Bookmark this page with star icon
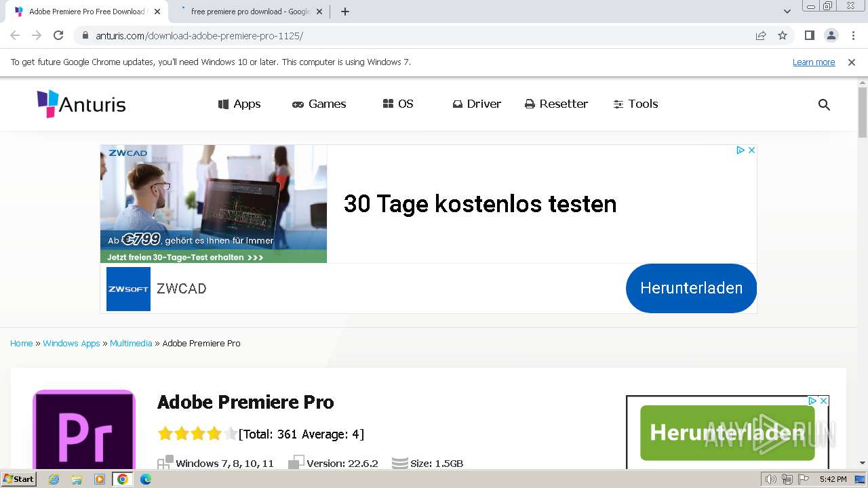Image resolution: width=868 pixels, height=488 pixels. click(783, 35)
